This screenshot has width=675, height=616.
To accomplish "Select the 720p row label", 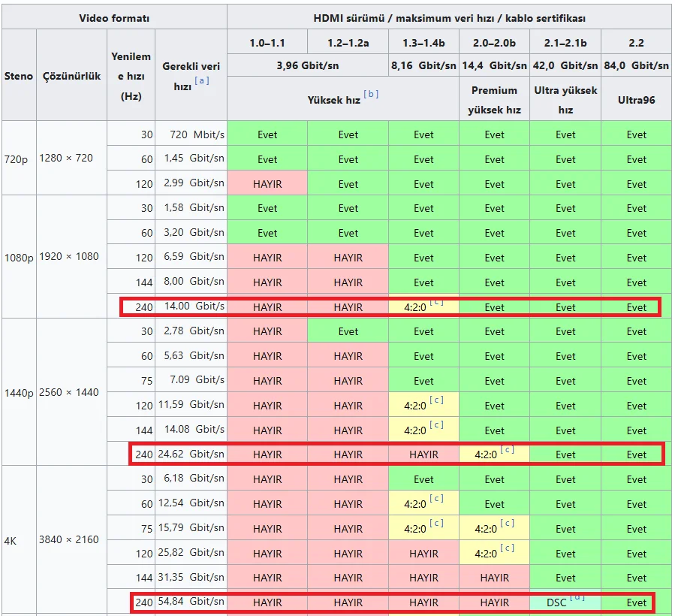I will click(17, 159).
